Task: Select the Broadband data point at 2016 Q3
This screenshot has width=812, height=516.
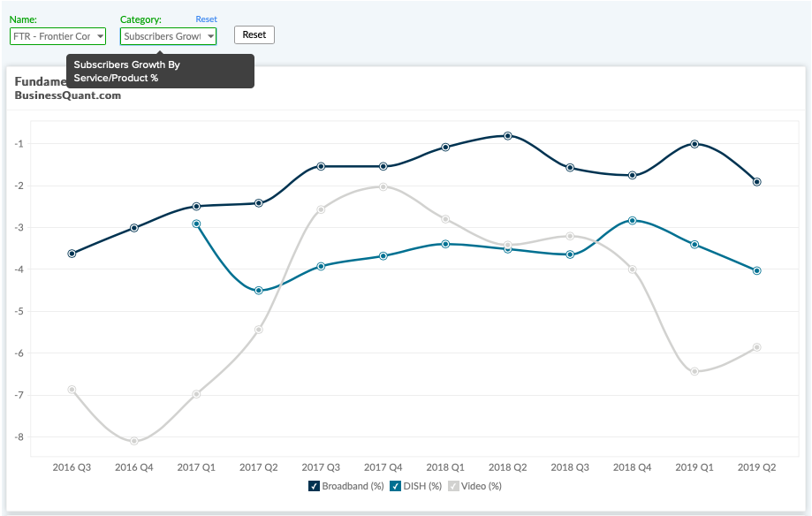Action: [x=72, y=254]
